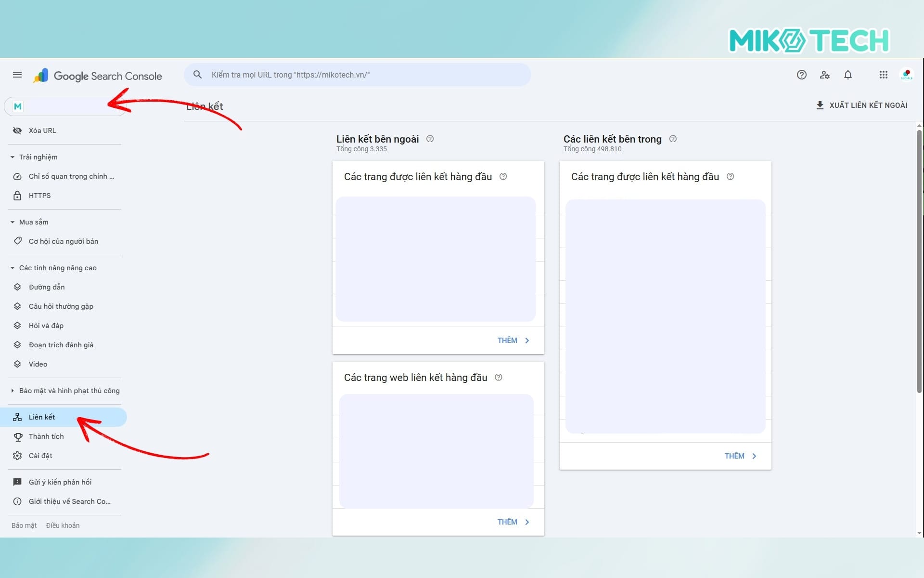
Task: Open the notifications bell
Action: click(x=847, y=75)
